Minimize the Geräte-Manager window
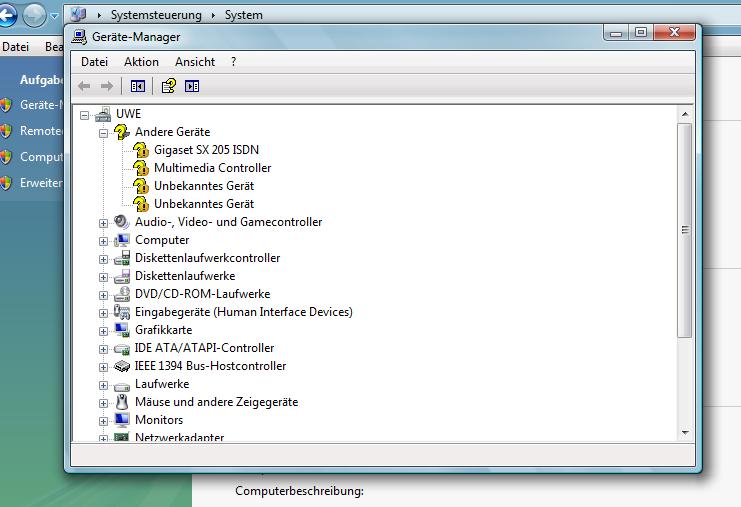This screenshot has width=741, height=507. tap(616, 32)
